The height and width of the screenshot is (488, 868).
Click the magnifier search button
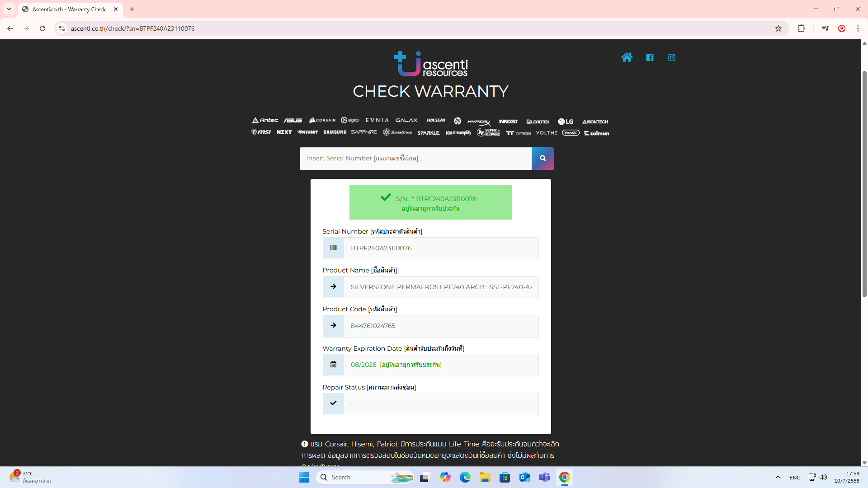pos(542,158)
